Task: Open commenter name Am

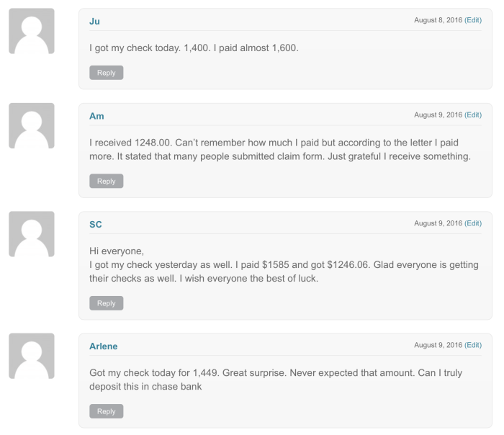Action: click(96, 116)
